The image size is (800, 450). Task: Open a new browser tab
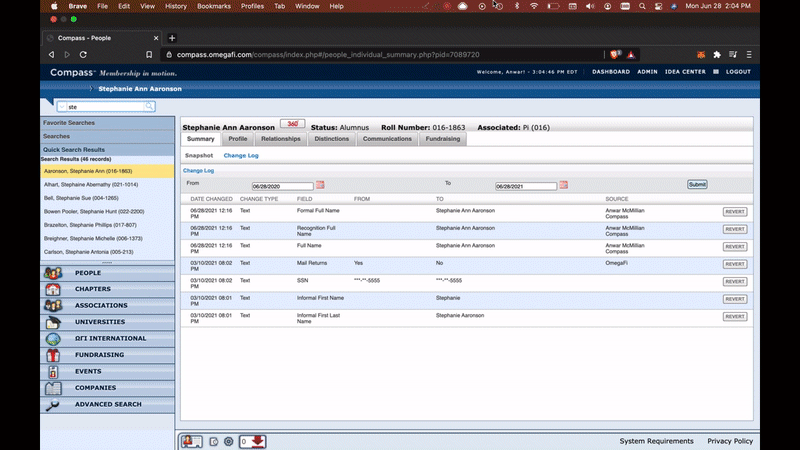pos(172,38)
